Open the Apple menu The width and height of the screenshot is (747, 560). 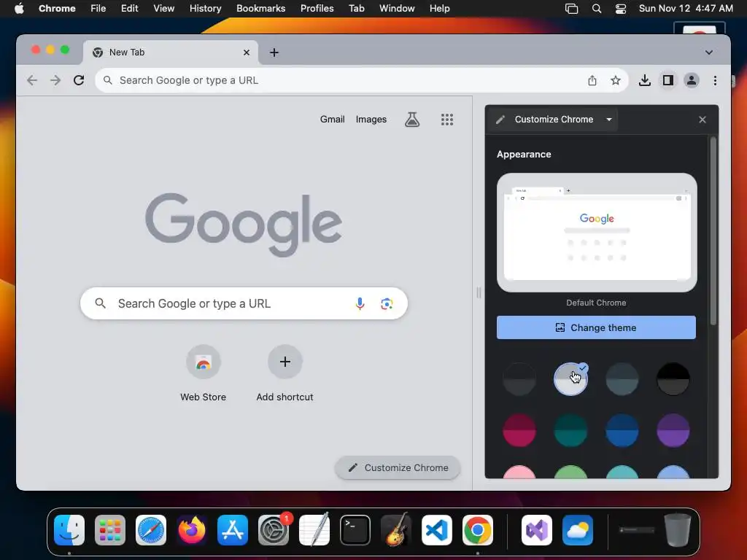[19, 9]
